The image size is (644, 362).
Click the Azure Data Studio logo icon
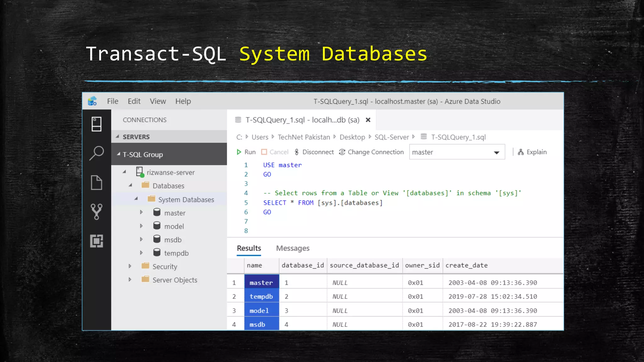pos(92,101)
